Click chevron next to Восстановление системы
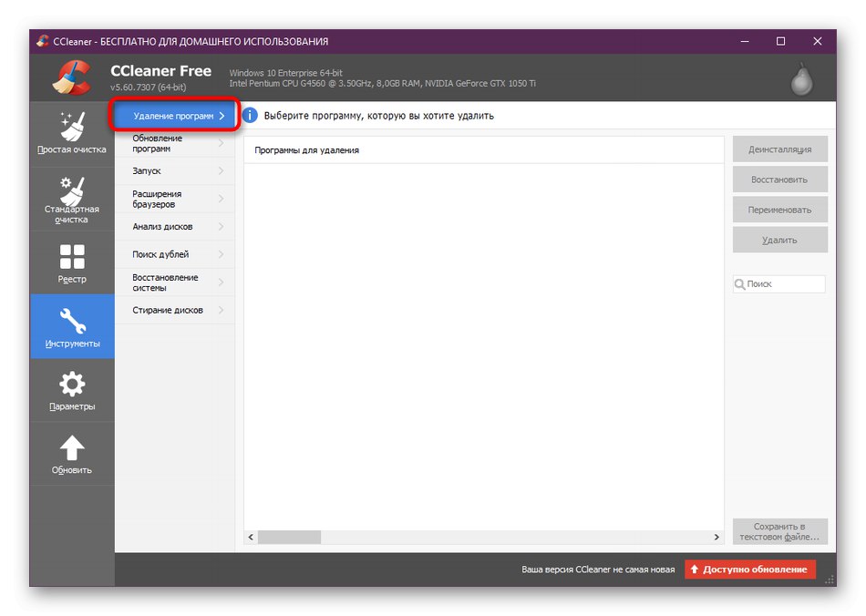This screenshot has width=866, height=616. coord(221,282)
